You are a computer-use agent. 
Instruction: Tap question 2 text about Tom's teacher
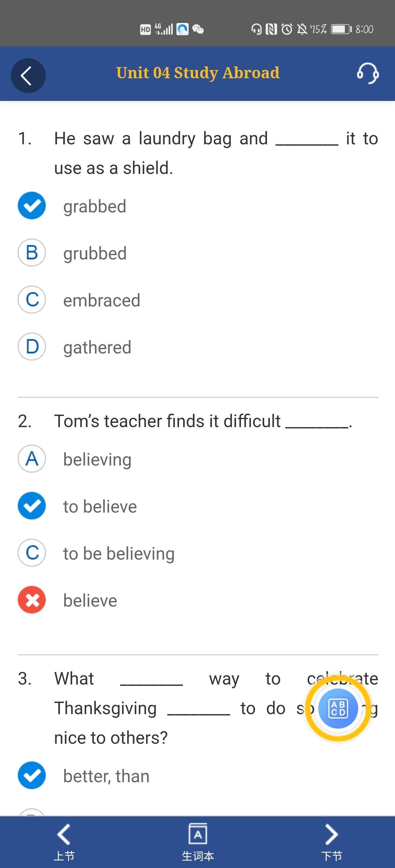(202, 421)
